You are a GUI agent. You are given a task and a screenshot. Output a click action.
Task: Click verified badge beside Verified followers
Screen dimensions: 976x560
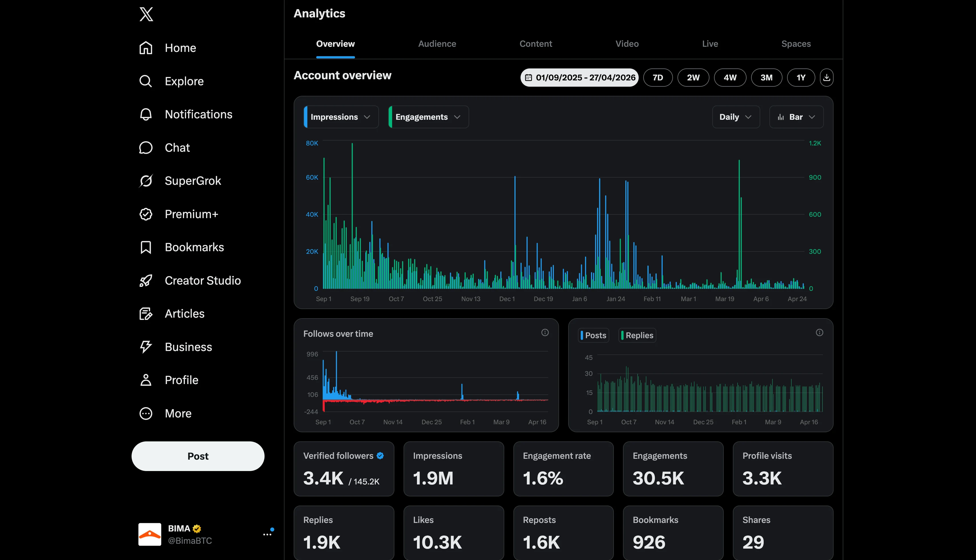pos(380,456)
